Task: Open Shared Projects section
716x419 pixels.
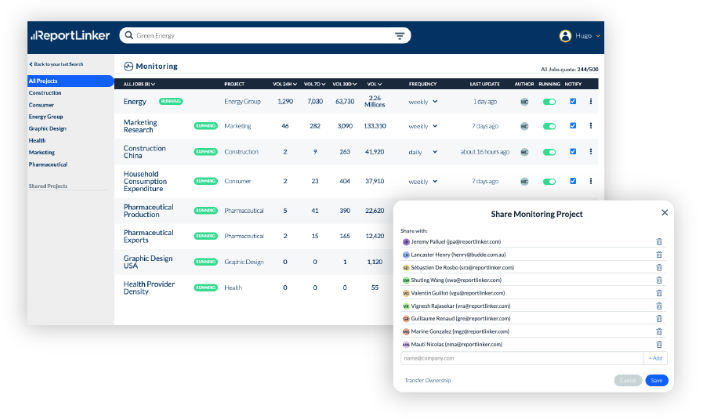Action: [x=48, y=186]
